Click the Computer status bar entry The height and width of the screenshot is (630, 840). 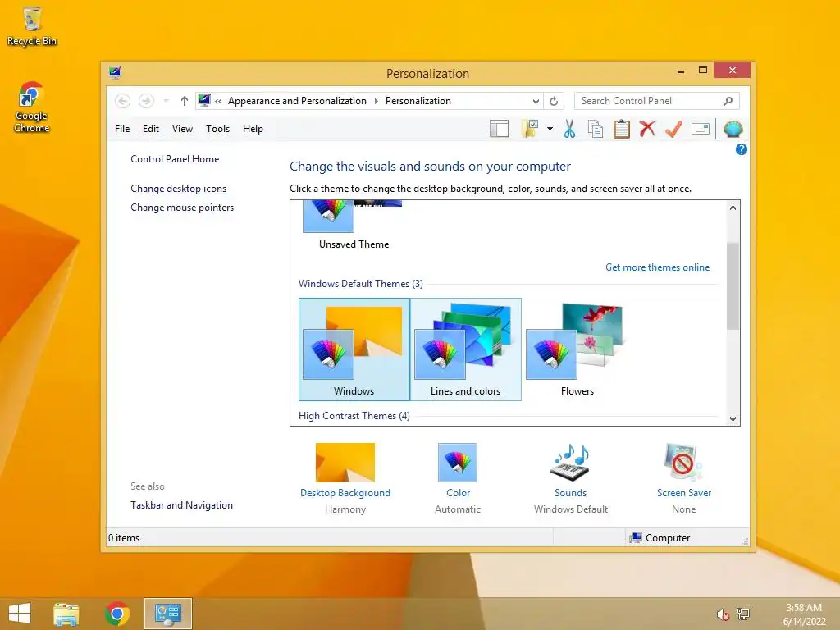660,538
